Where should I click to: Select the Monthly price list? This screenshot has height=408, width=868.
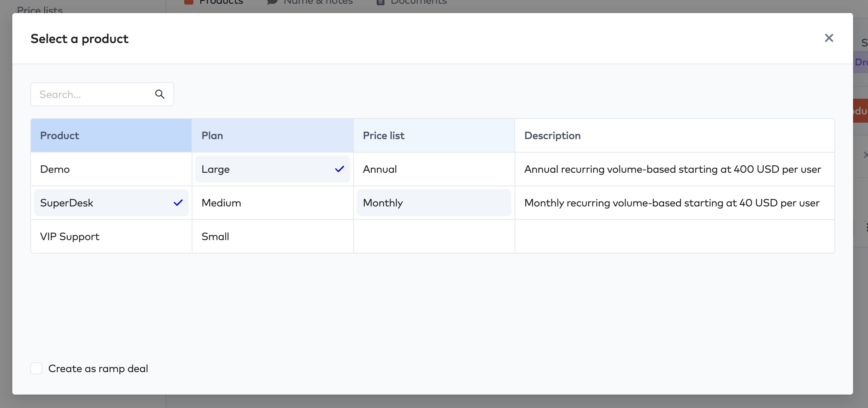434,203
